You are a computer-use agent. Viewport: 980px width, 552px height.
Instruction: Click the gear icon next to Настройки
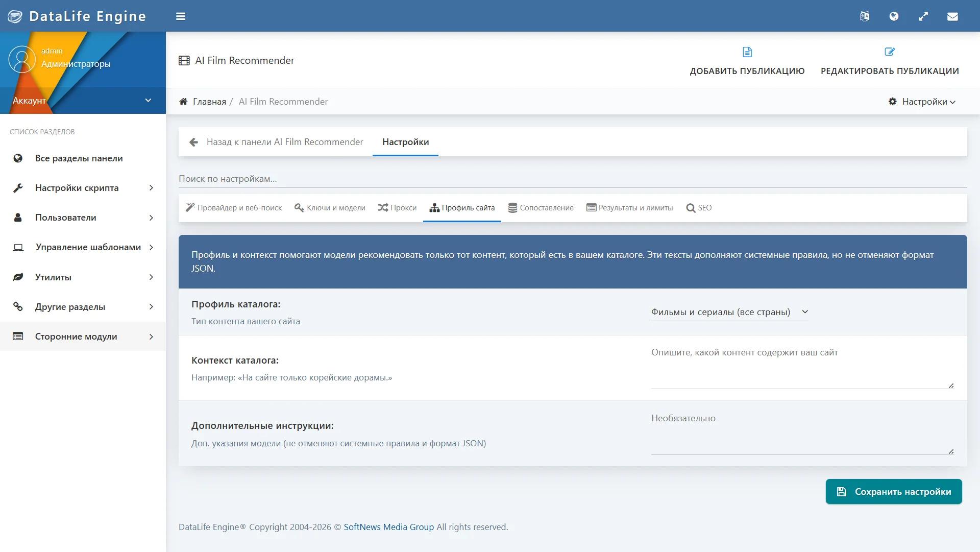pos(893,102)
